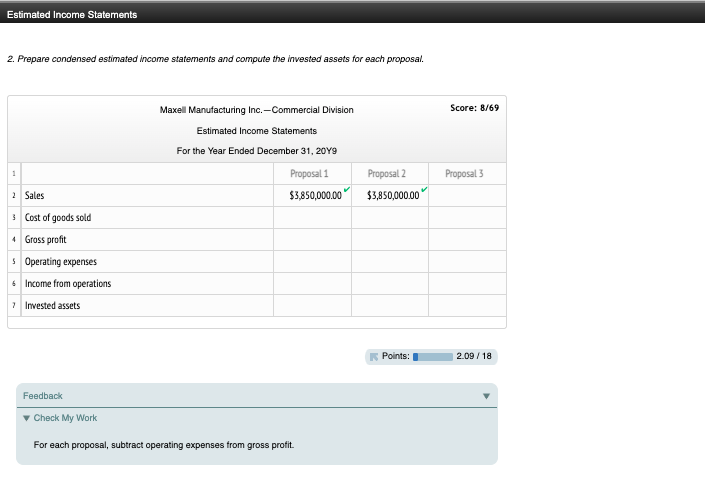Collapse the Feedback panel arrow
The height and width of the screenshot is (478, 705).
tap(486, 396)
